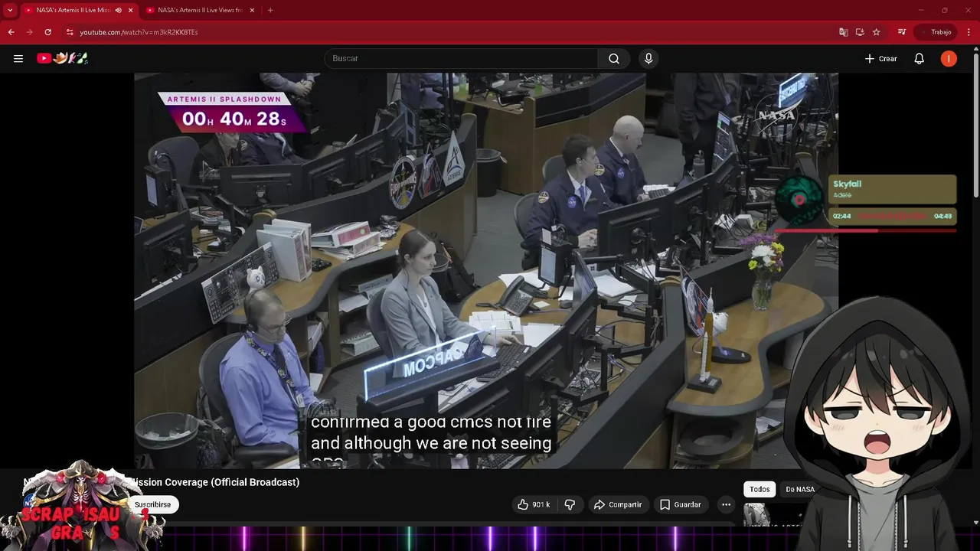Click the install/cast icon in address bar
980x551 pixels.
click(x=860, y=32)
